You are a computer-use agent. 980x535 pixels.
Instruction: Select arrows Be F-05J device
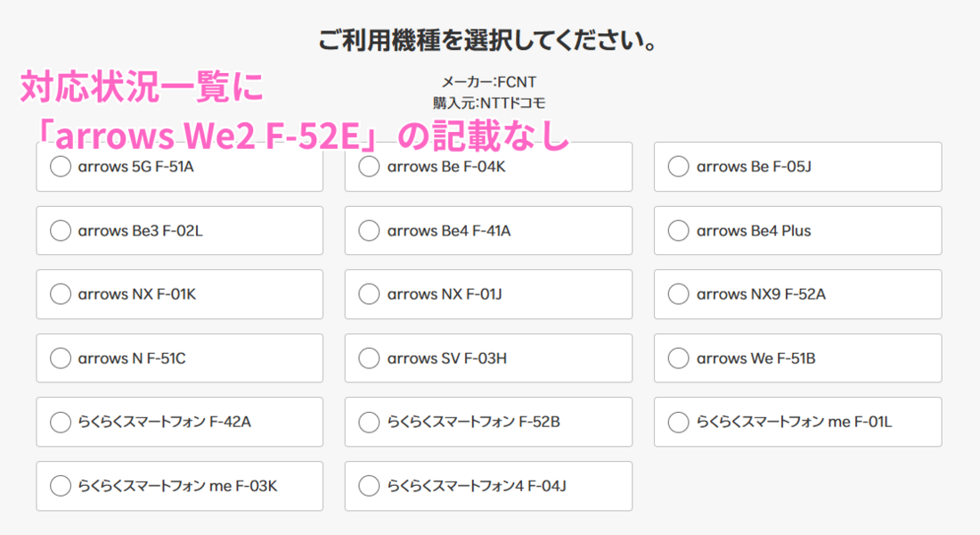678,167
